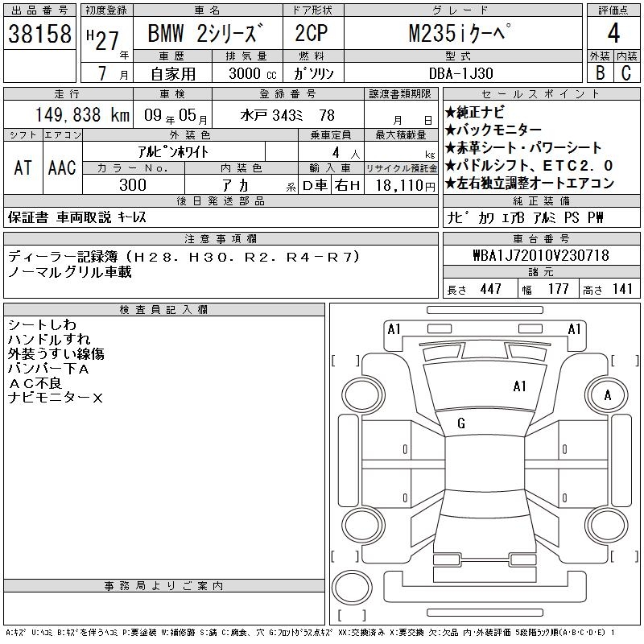644x644 pixels.
Task: Click inspector note 外装うすい線傷
Action: [x=56, y=354]
